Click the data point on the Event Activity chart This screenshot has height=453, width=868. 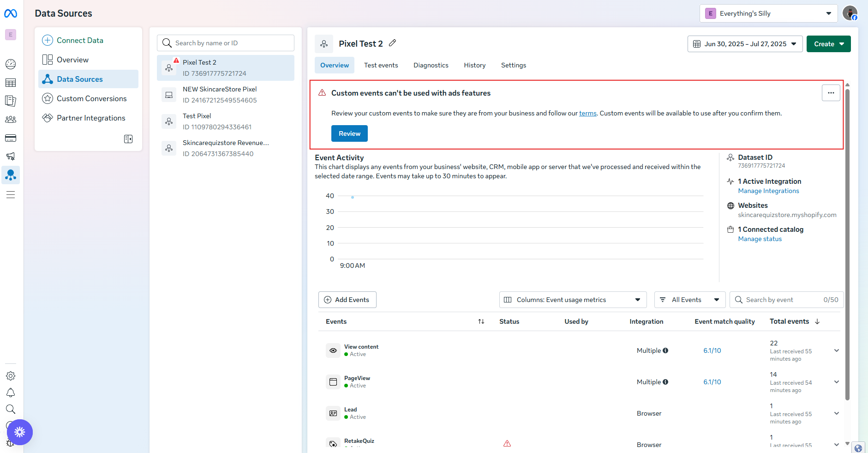tap(353, 197)
